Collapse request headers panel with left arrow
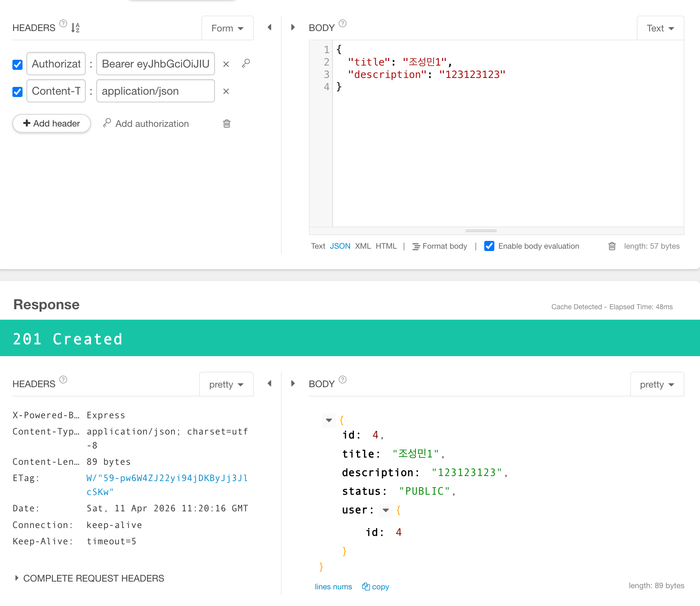This screenshot has height=606, width=700. pyautogui.click(x=269, y=27)
